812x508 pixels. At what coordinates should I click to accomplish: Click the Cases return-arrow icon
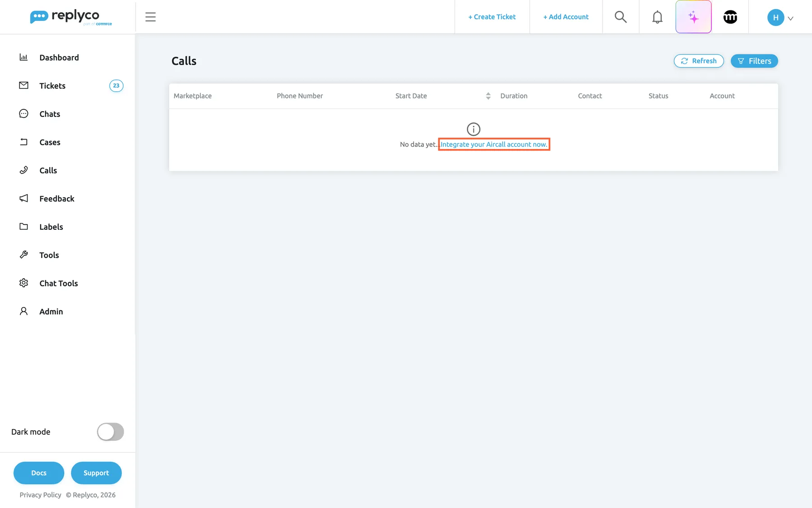click(23, 142)
